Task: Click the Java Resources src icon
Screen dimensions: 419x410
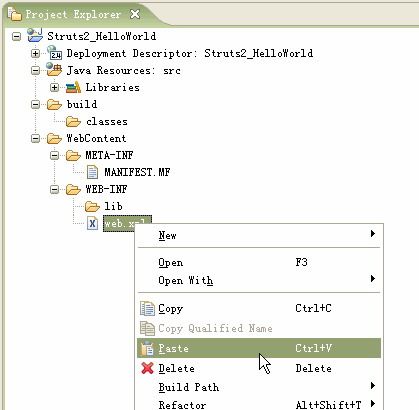Action: (54, 70)
